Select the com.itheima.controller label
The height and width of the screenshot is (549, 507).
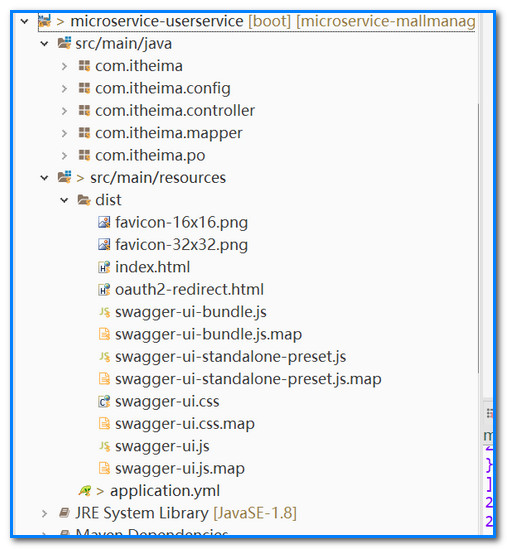pyautogui.click(x=175, y=111)
